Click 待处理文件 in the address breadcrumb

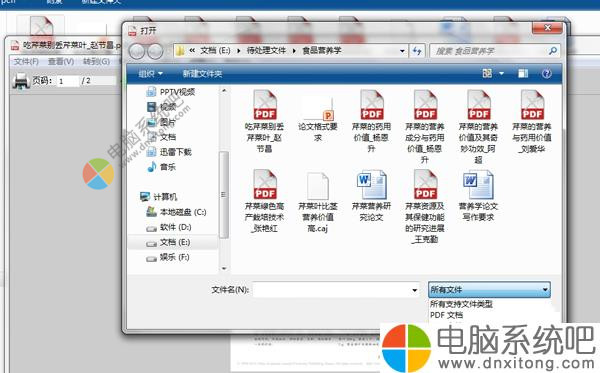point(266,50)
